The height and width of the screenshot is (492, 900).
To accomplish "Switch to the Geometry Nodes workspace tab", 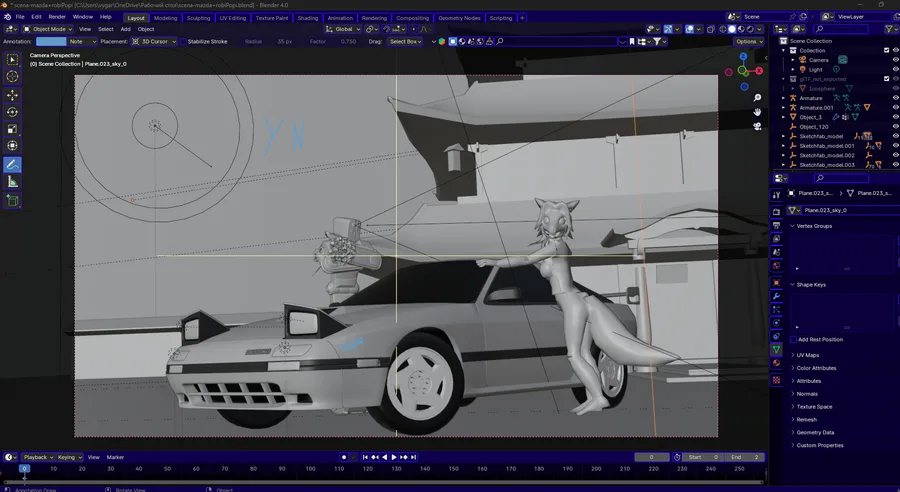I will tap(459, 18).
